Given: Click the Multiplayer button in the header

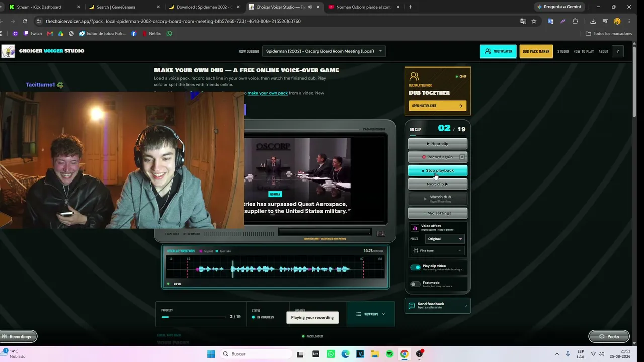Looking at the screenshot, I should pyautogui.click(x=498, y=51).
